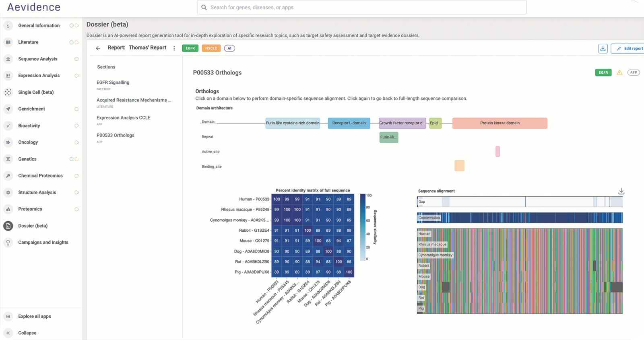Screen dimensions: 644x340
Task: Click the Active_site marker block
Action: (x=498, y=152)
